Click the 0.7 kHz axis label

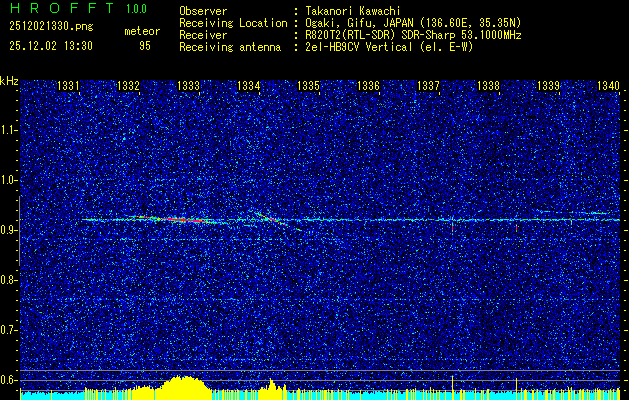[x=9, y=330]
